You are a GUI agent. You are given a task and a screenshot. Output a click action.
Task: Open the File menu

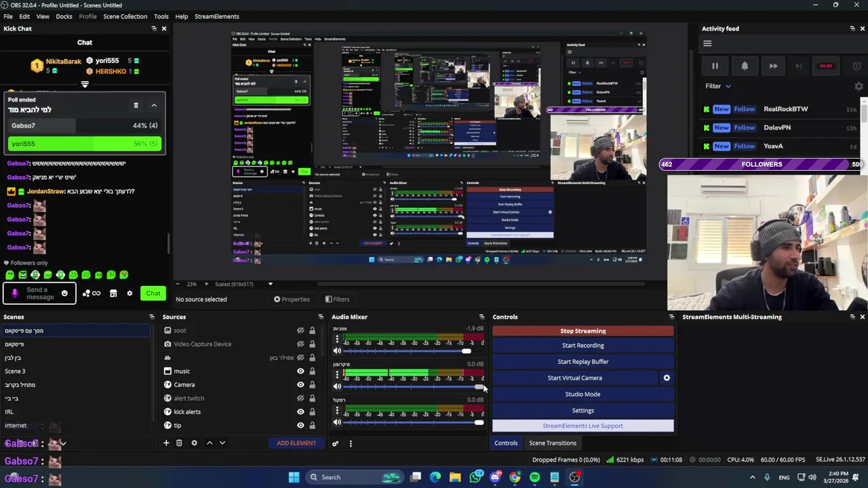click(x=8, y=16)
